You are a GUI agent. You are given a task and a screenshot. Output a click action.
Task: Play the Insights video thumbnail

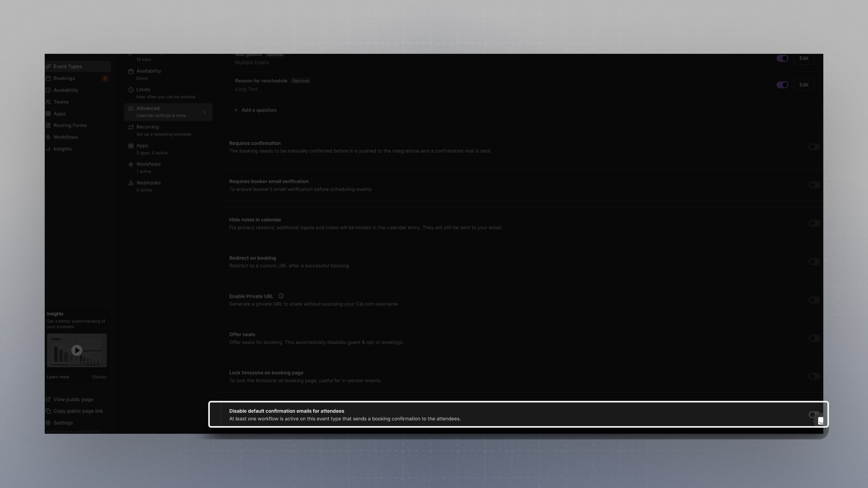point(77,350)
